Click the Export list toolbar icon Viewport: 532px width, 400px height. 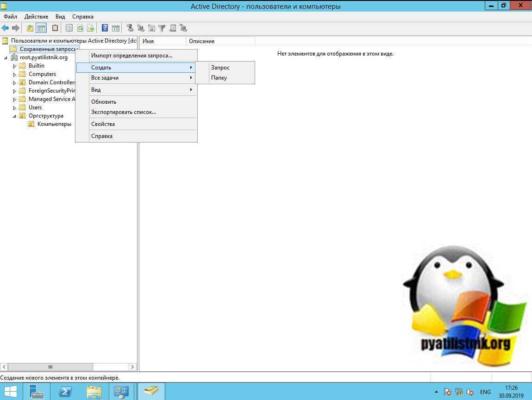[x=91, y=28]
